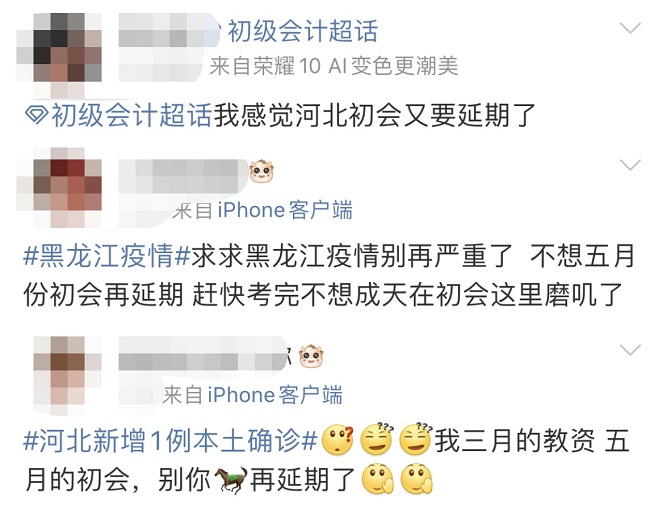Open the #河北新增1例本土确诊# hashtag
Image resolution: width=650 pixels, height=510 pixels.
(x=170, y=440)
